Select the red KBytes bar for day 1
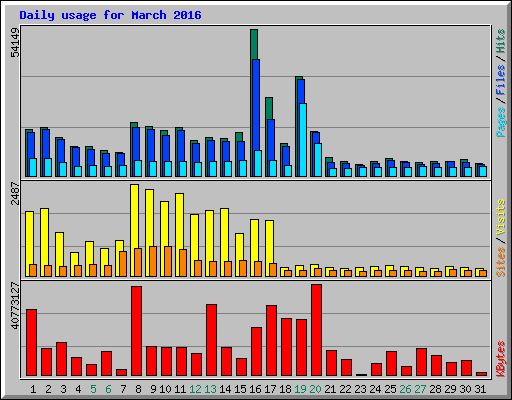Image resolution: width=512 pixels, height=400 pixels. 31,343
